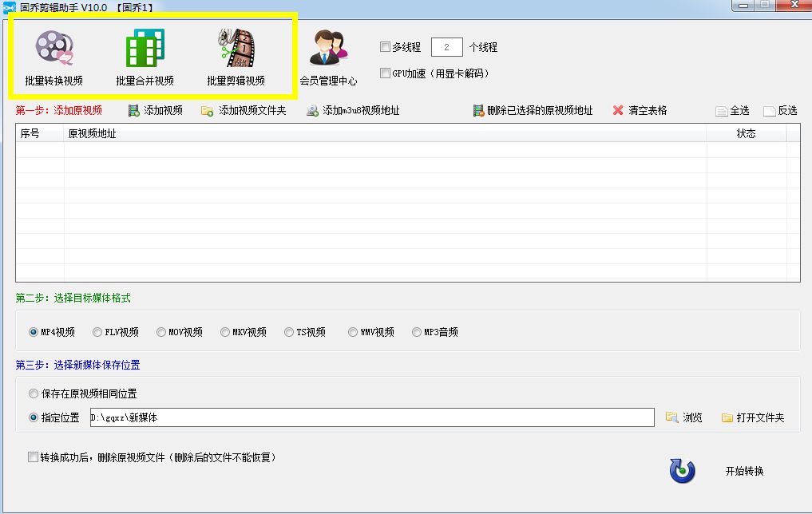812x514 pixels.
Task: Open the 批量合并视频 batch merge tool
Action: tap(145, 57)
